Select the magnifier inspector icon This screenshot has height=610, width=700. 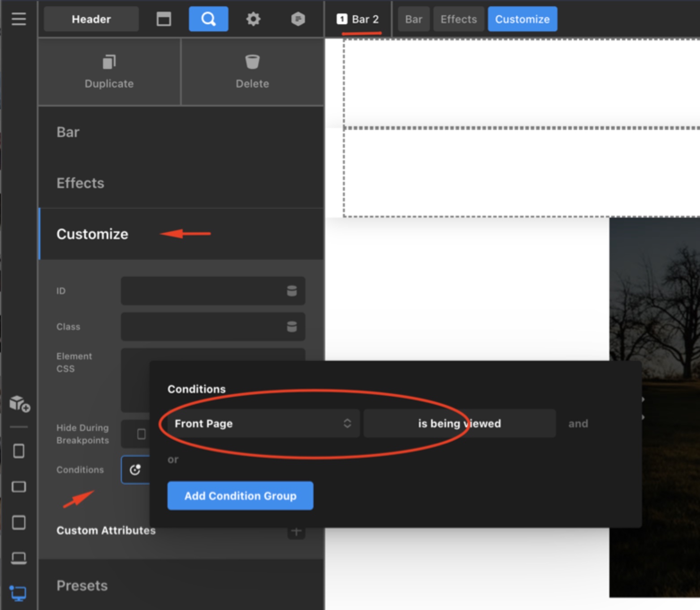tap(208, 19)
